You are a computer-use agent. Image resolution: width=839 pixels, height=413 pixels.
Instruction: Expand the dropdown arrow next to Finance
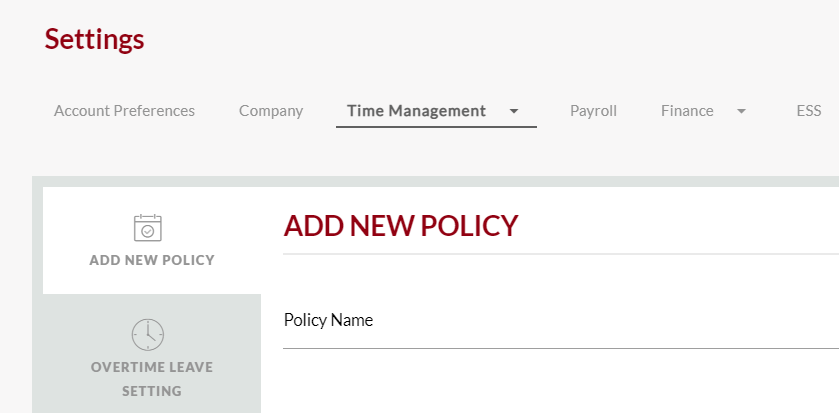click(741, 111)
